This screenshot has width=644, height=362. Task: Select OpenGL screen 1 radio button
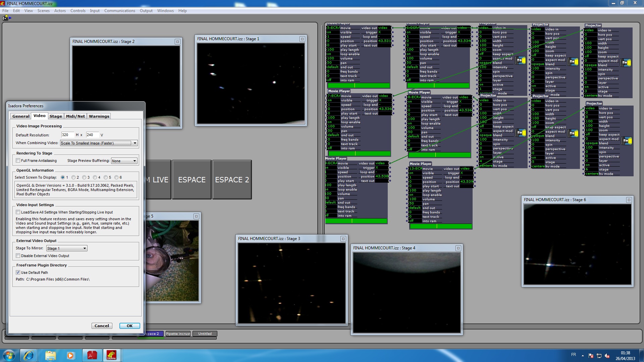(x=63, y=177)
